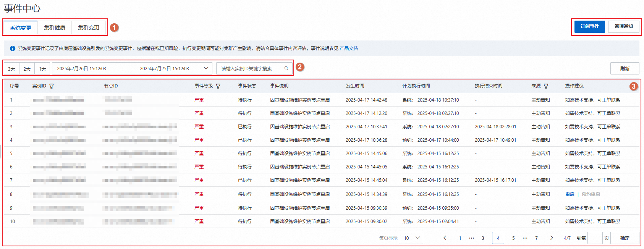Screen dimensions: 644x249
Task: Open the per-page count dropdown showing 10
Action: [x=411, y=238]
